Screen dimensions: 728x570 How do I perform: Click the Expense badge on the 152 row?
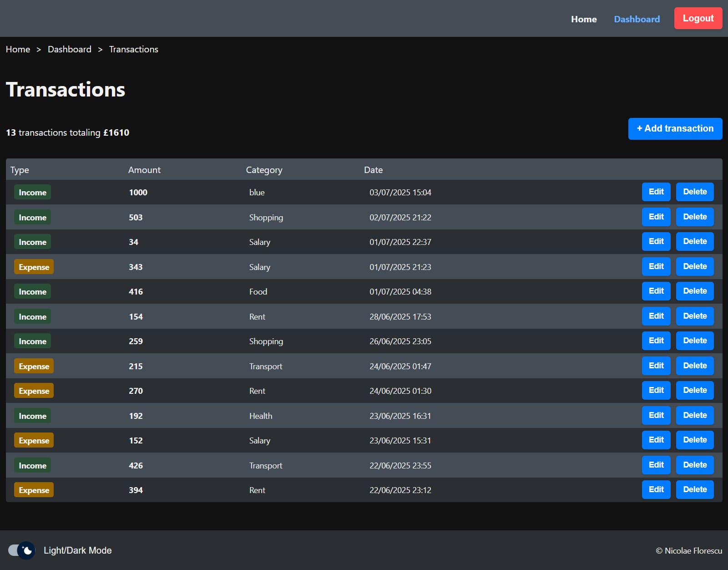[x=34, y=440]
